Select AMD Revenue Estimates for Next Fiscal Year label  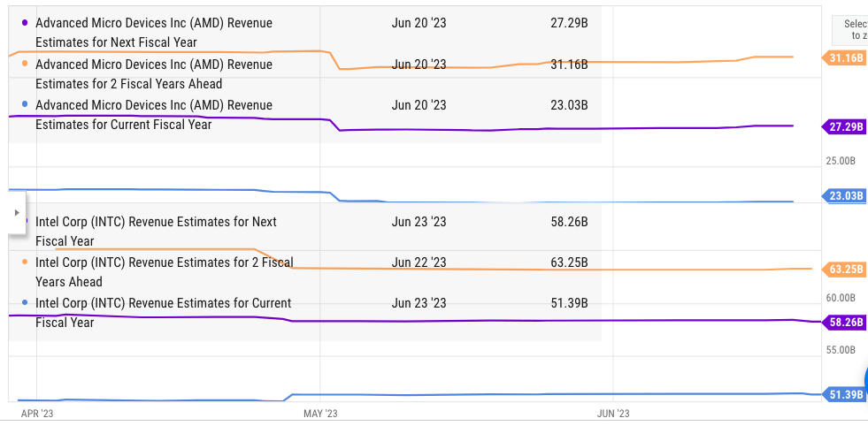pos(154,33)
